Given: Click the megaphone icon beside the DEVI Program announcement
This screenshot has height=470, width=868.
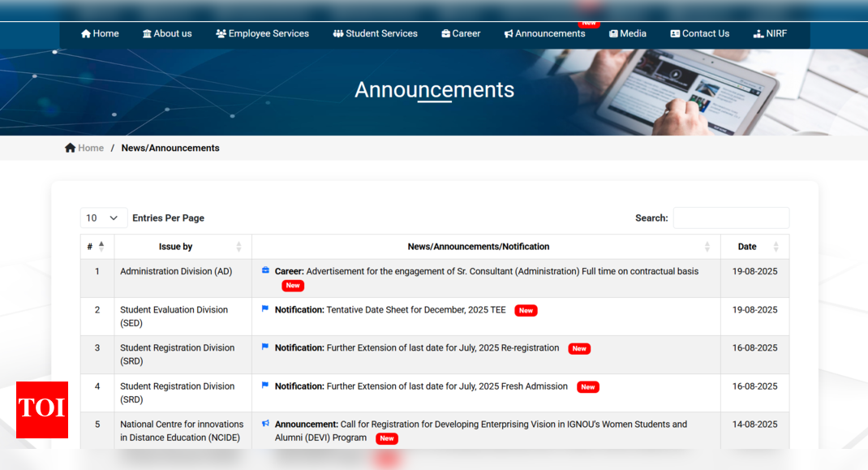Looking at the screenshot, I should [265, 424].
